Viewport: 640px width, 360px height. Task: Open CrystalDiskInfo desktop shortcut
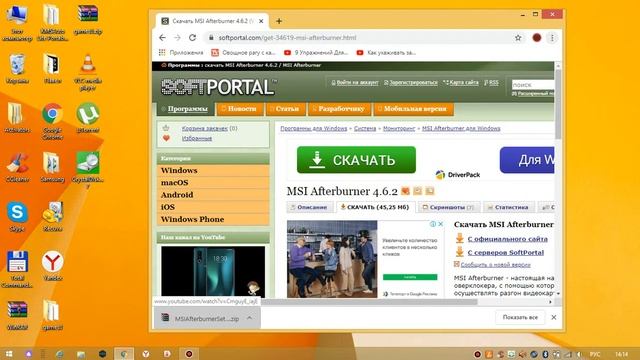coord(87,170)
